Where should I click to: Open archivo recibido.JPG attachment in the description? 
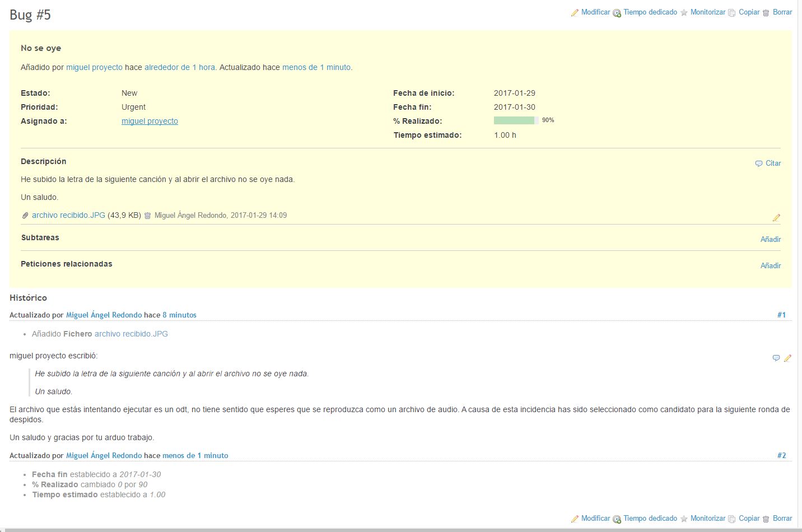68,215
